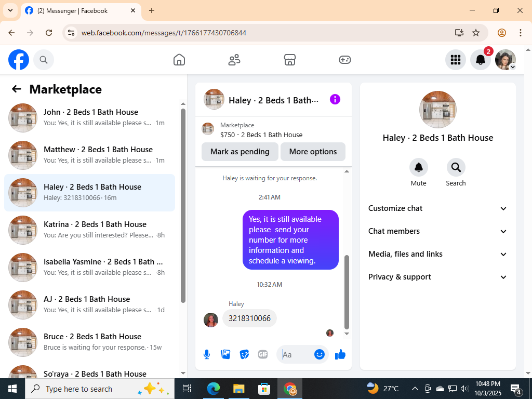
Task: Choose a sticker icon in composer
Action: pos(244,354)
